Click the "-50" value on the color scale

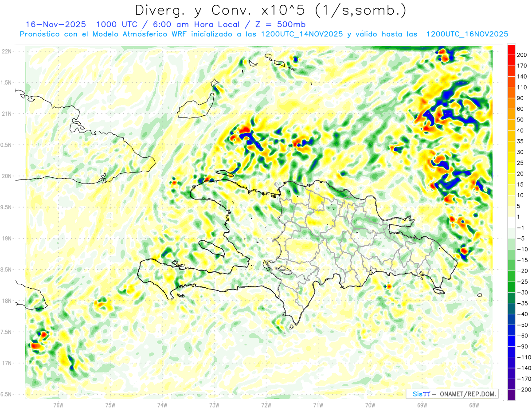point(523,325)
